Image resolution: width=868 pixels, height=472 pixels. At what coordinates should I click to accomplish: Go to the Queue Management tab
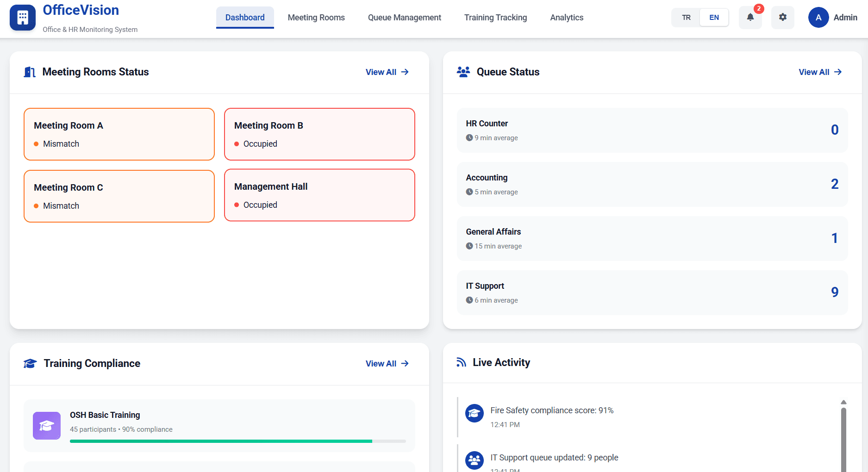click(404, 18)
